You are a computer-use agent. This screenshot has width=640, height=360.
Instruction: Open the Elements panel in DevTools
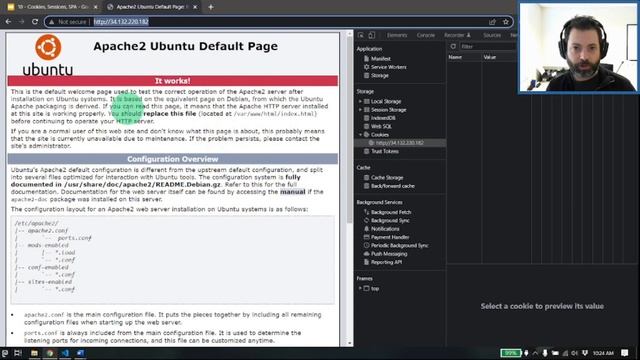tap(397, 36)
